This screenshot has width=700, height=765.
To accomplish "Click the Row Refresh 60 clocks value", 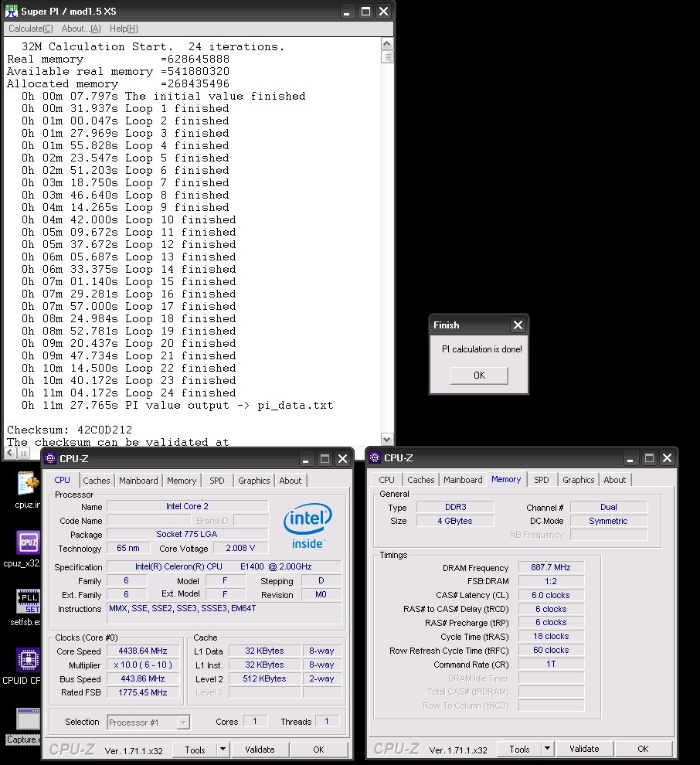I will click(x=551, y=651).
